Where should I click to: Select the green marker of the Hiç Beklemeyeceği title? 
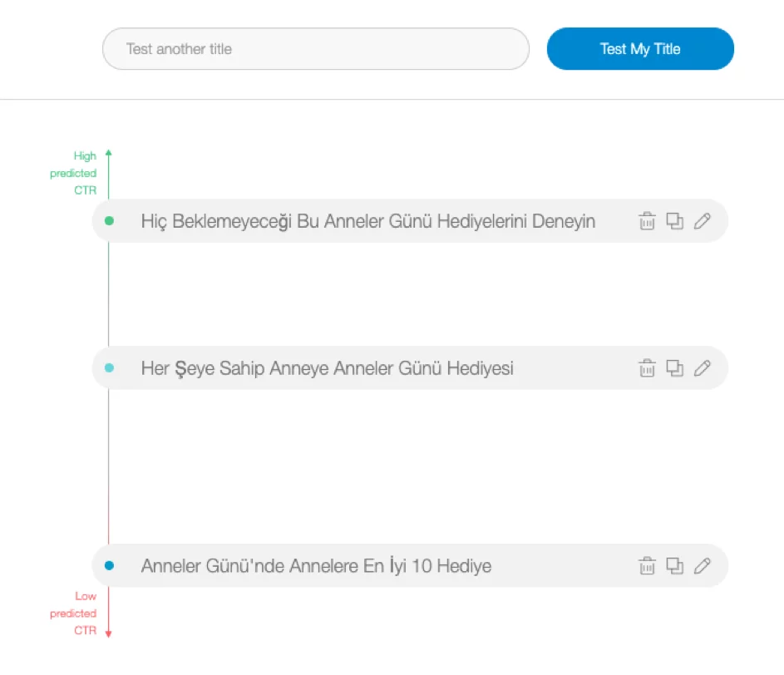109,220
